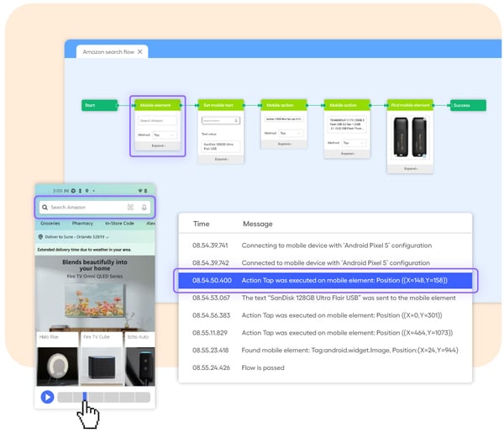Select log row 08.55.11.829 Action Tap X=464
Image resolution: width=504 pixels, height=433 pixels.
325,333
